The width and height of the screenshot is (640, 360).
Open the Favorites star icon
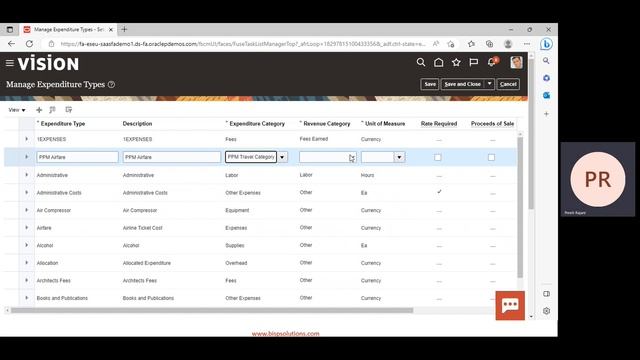[456, 62]
